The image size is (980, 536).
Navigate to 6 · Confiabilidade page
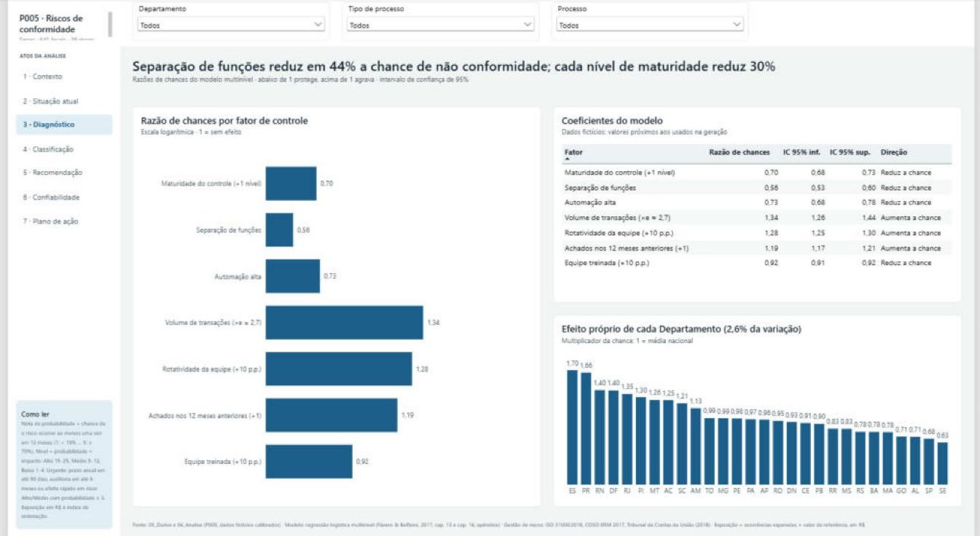point(64,197)
